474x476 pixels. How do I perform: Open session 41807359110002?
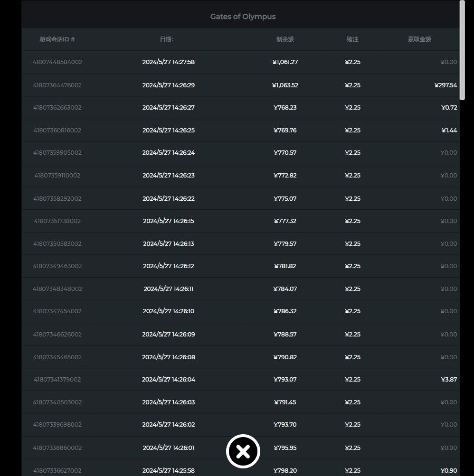pyautogui.click(x=57, y=175)
